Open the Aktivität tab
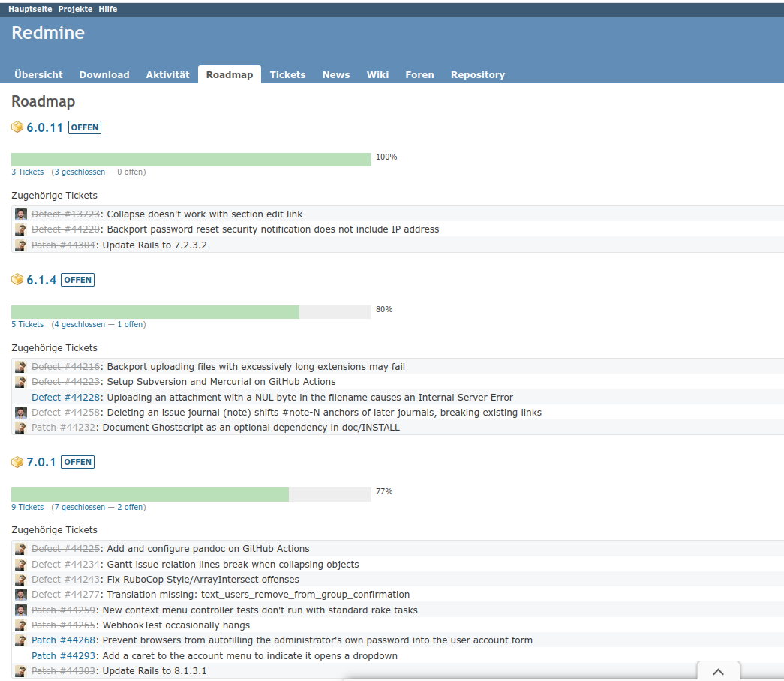This screenshot has width=784, height=681. [167, 74]
